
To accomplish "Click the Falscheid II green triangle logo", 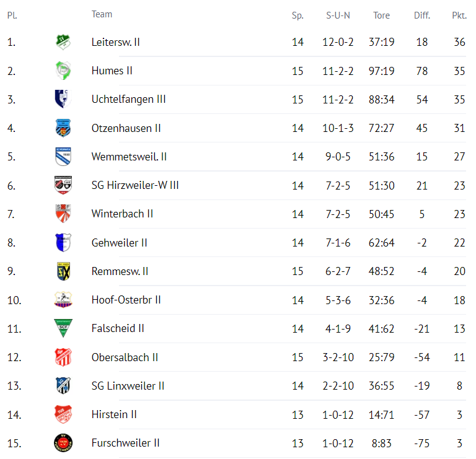I will pyautogui.click(x=63, y=328).
